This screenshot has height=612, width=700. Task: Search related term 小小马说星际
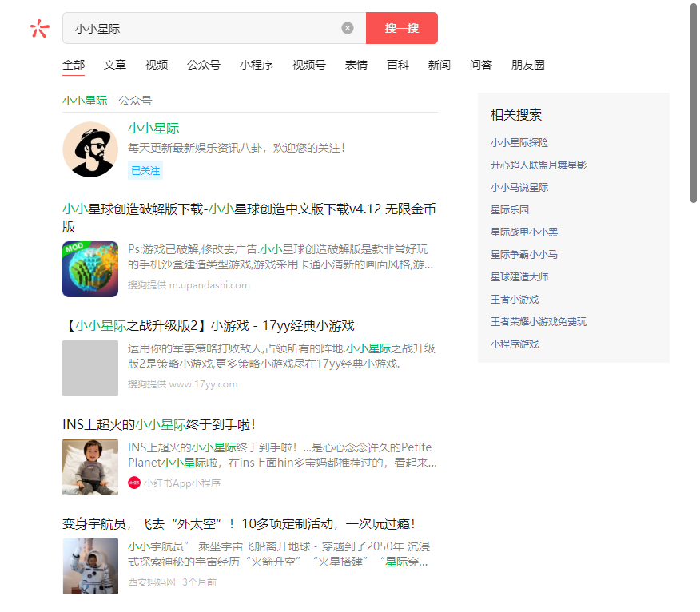pyautogui.click(x=519, y=188)
